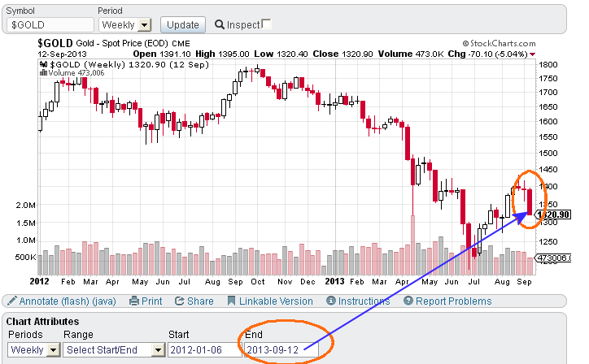The height and width of the screenshot is (364, 589).
Task: Enable the Inspect checkbox
Action: coord(266,24)
